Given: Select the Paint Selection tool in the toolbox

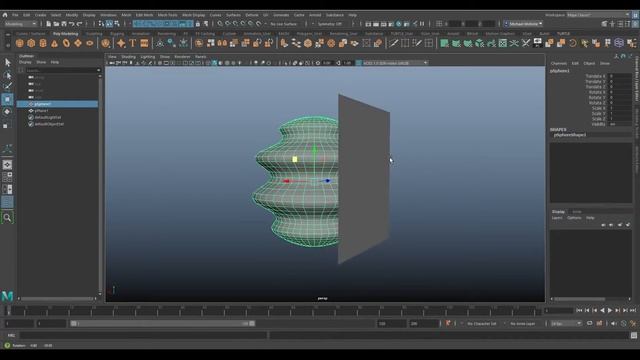Looking at the screenshot, I should coord(7,86).
